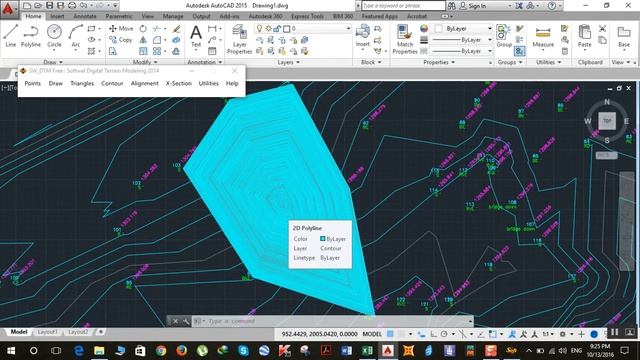Click the Help question mark icon
The height and width of the screenshot is (360, 640).
click(552, 6)
